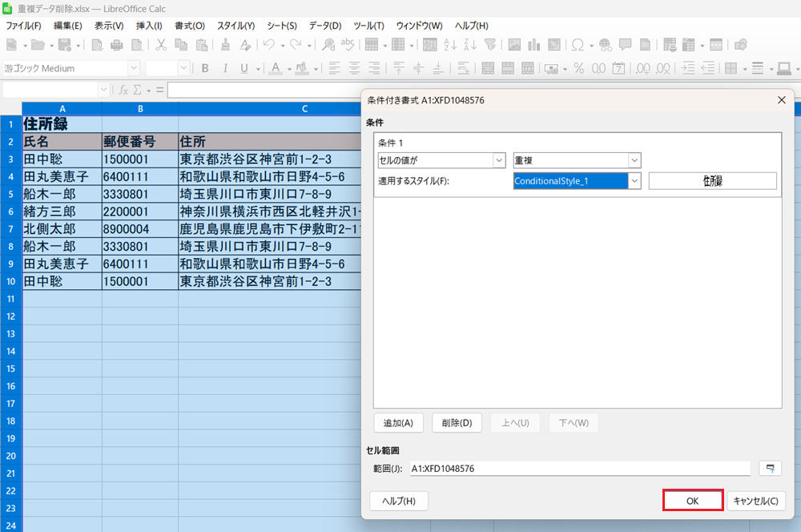Open the 書式(O) menu

[x=189, y=26]
